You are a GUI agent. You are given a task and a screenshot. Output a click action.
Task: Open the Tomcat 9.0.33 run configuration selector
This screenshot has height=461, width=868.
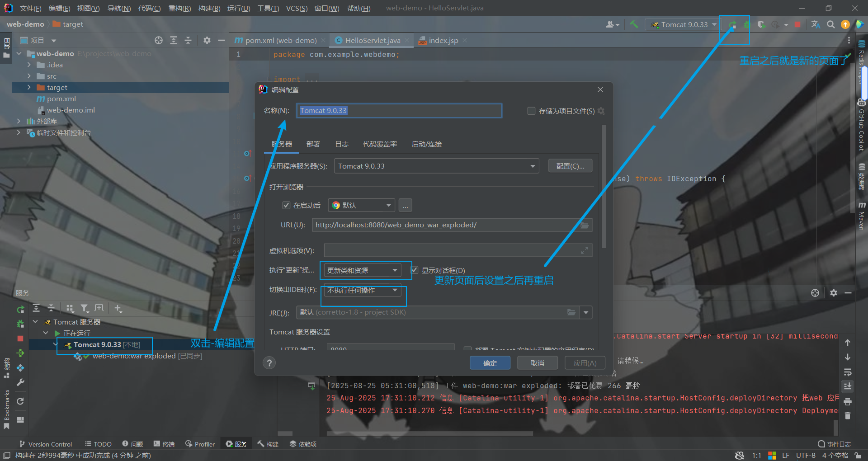tap(682, 24)
